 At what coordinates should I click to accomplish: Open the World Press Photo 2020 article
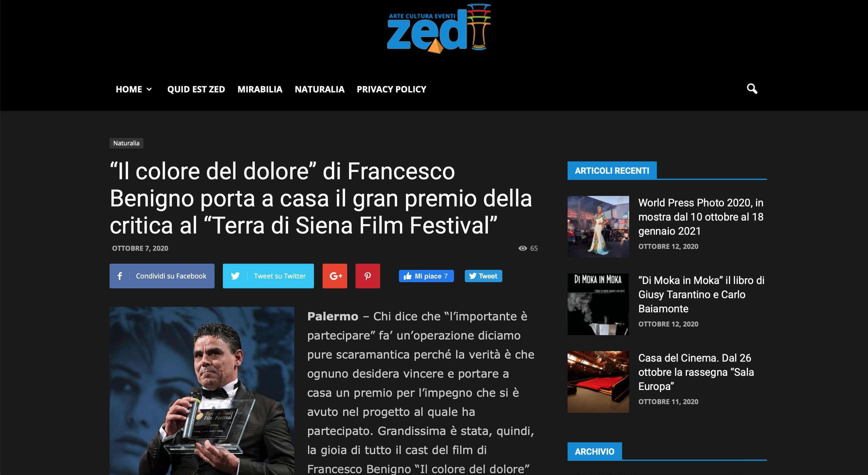[701, 217]
